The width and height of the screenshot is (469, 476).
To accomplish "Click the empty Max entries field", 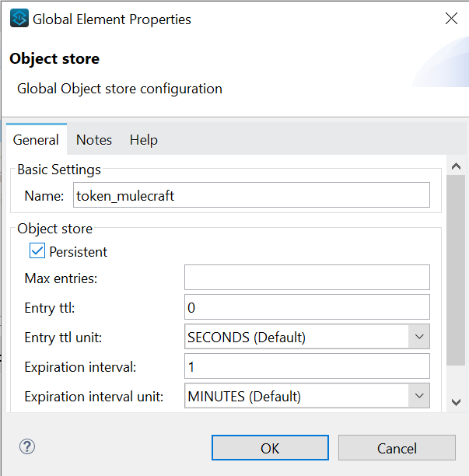I will [x=306, y=278].
